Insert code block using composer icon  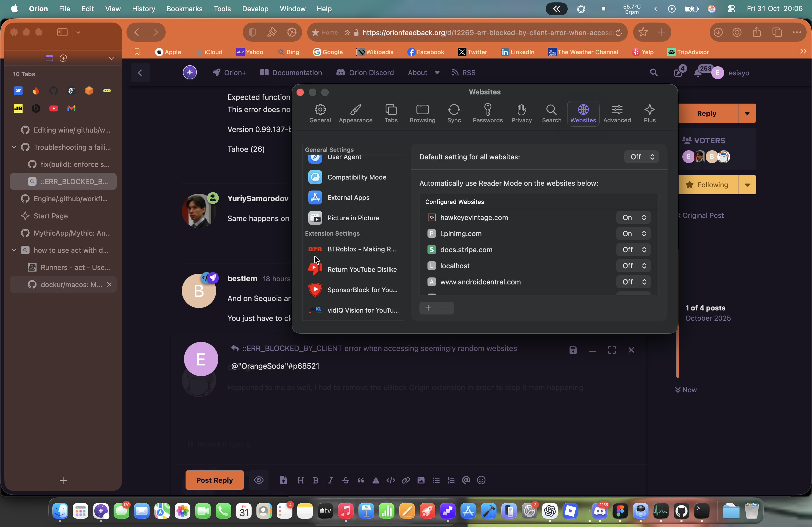(x=391, y=480)
